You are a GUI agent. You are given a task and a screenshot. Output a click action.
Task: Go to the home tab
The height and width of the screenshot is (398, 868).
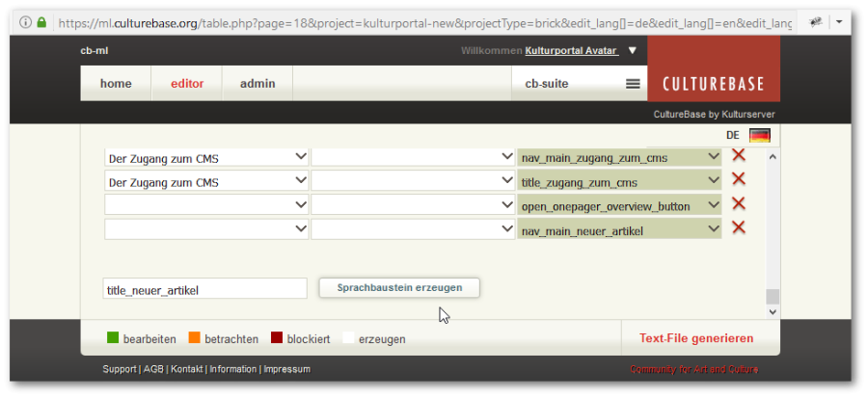click(x=116, y=84)
